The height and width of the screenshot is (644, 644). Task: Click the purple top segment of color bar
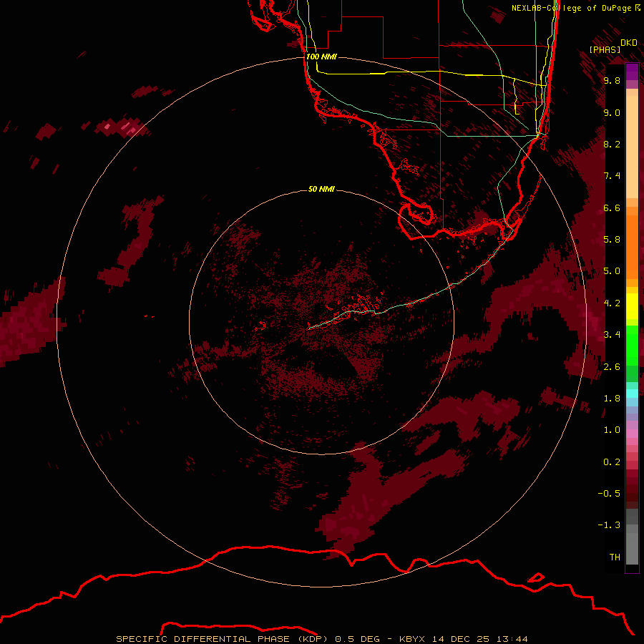[632, 72]
